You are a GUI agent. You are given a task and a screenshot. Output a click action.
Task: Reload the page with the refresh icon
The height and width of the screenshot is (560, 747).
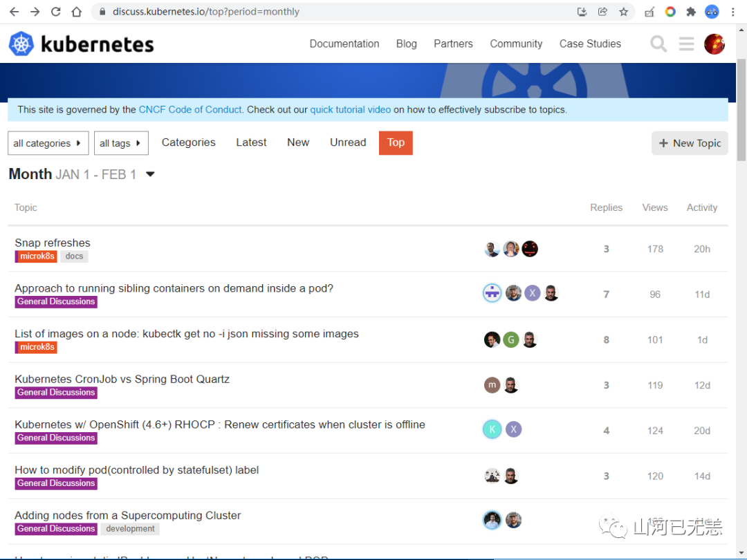[x=56, y=12]
